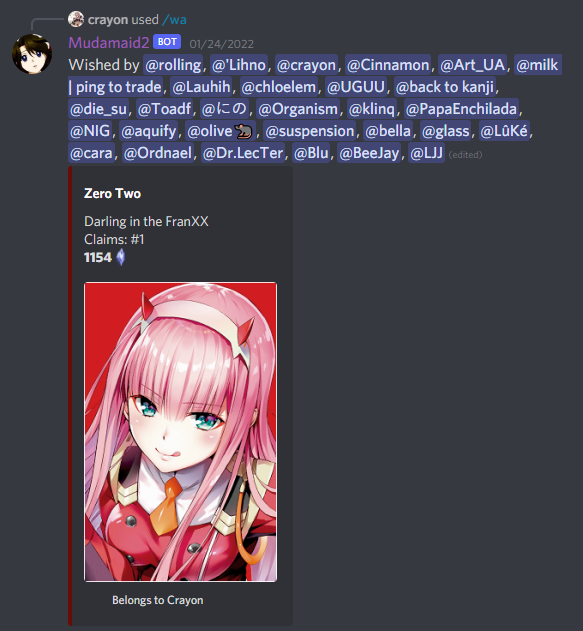Click the kakera crystal icon beside 1154

click(x=121, y=257)
